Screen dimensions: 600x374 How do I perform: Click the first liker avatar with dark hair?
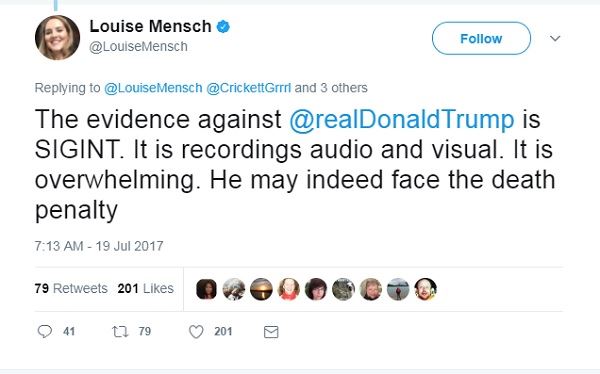coord(206,289)
